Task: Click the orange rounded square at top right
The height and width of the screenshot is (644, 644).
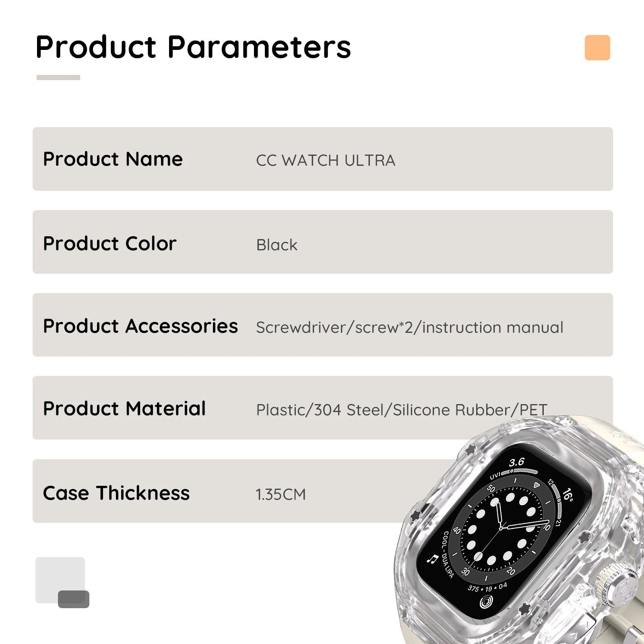Action: tap(597, 47)
